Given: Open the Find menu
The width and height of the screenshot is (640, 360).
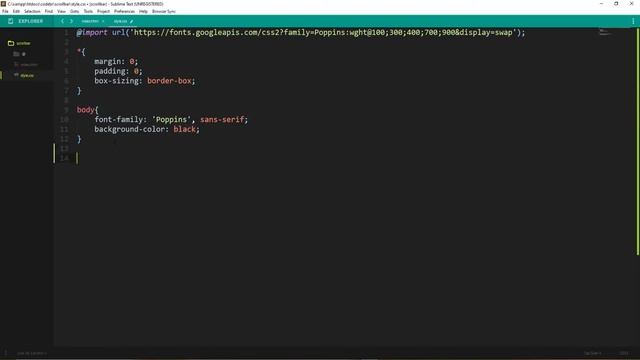Looking at the screenshot, I should coord(49,11).
